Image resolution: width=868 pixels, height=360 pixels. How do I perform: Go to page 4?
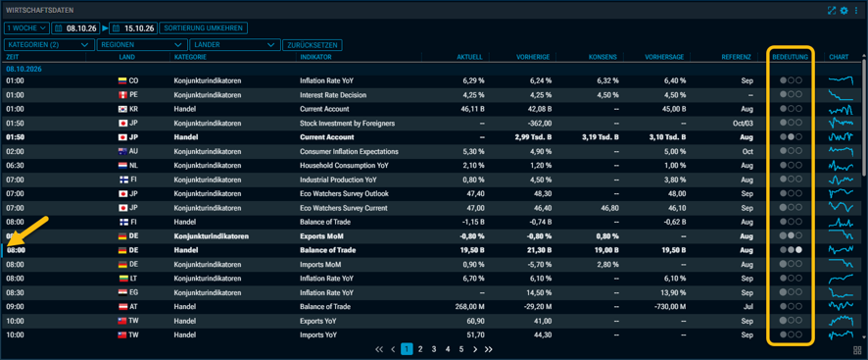[448, 349]
